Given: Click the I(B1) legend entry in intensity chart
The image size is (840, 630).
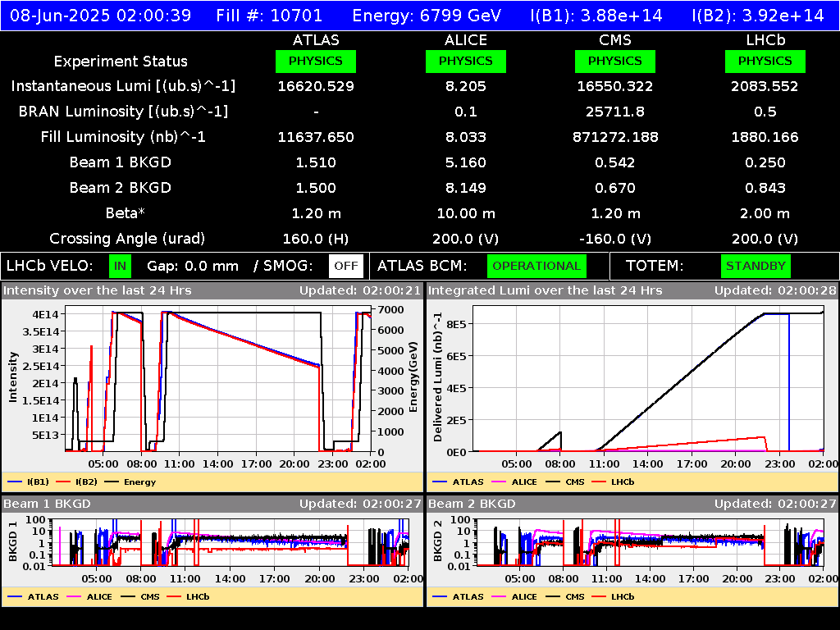Looking at the screenshot, I should pyautogui.click(x=29, y=482).
